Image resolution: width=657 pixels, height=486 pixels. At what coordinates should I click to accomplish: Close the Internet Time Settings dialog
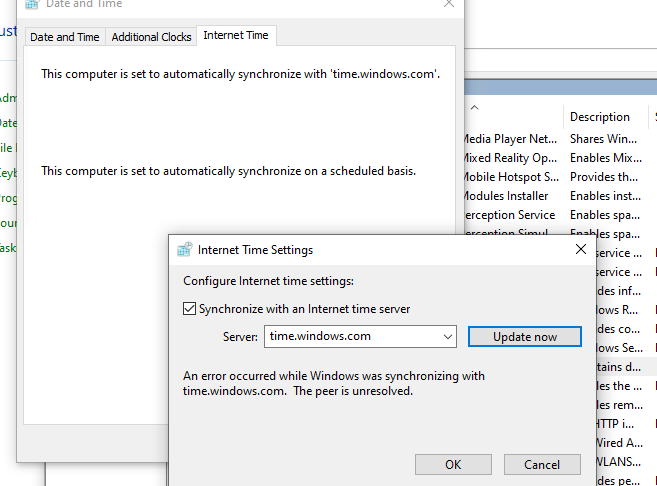pos(581,249)
